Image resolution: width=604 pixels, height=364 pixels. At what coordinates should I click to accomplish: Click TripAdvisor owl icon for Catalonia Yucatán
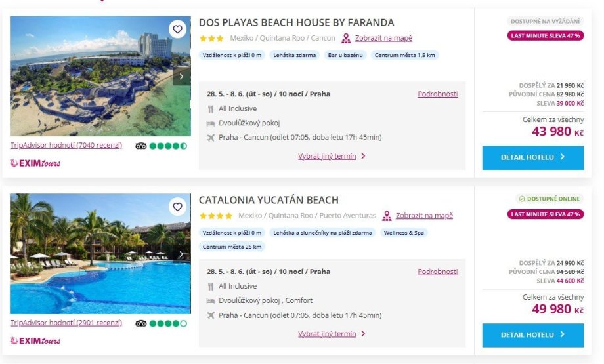[141, 323]
